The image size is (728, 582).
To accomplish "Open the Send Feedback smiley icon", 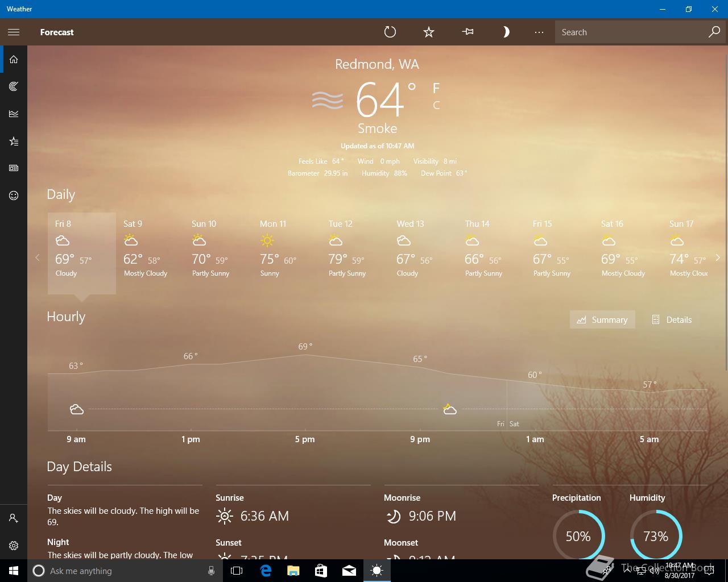I will (x=14, y=196).
